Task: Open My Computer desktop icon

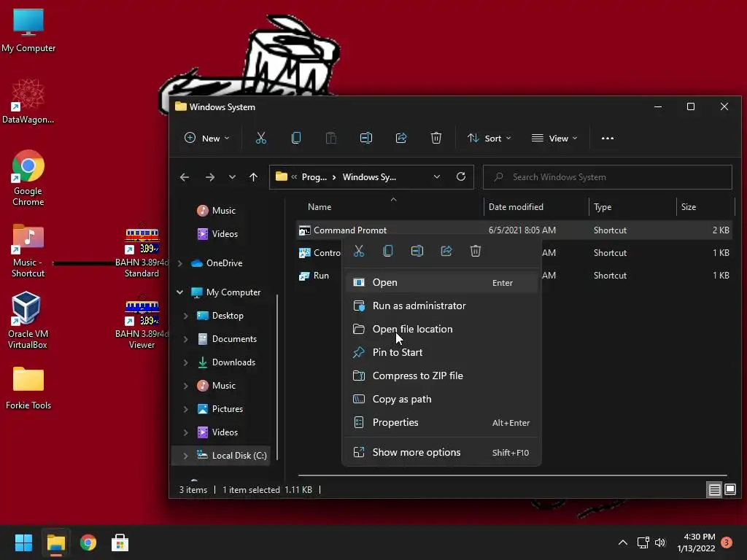Action: (x=28, y=31)
